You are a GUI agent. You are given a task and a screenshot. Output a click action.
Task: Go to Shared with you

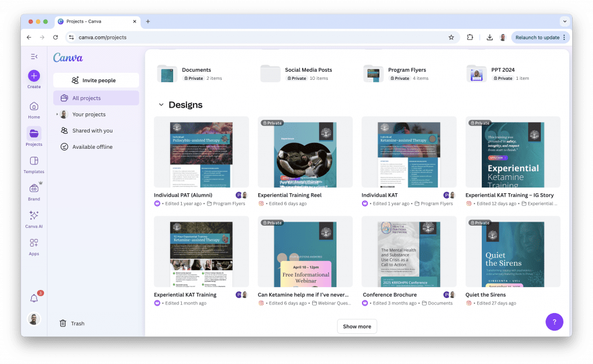[x=92, y=131]
